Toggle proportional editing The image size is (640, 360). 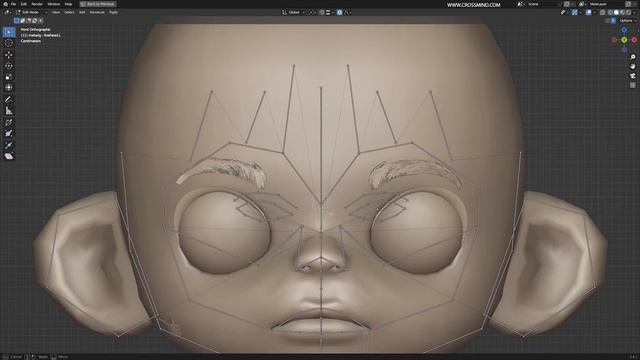click(x=339, y=13)
